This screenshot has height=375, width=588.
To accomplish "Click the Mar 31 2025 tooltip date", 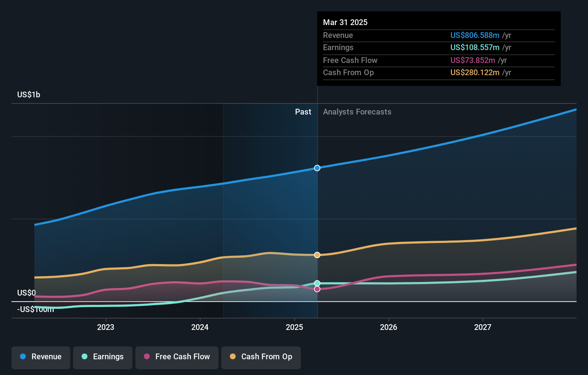I will click(x=345, y=22).
